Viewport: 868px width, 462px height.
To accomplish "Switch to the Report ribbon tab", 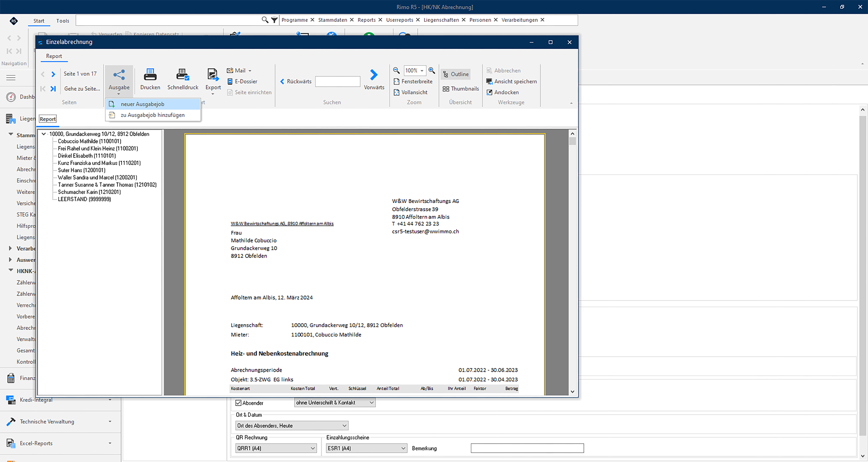I will point(54,56).
